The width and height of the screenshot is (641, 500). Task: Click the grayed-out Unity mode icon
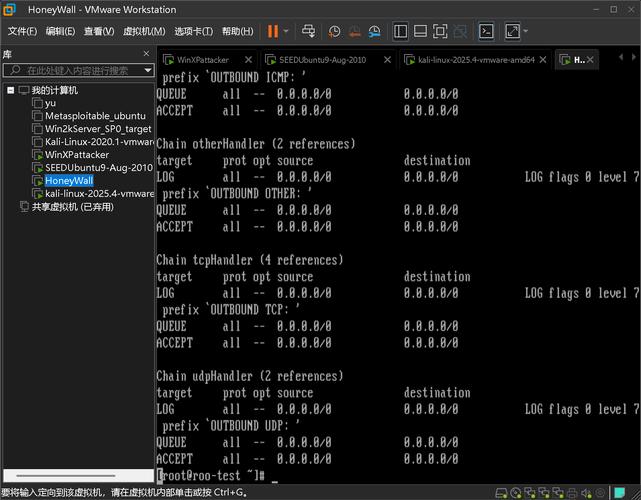(460, 31)
